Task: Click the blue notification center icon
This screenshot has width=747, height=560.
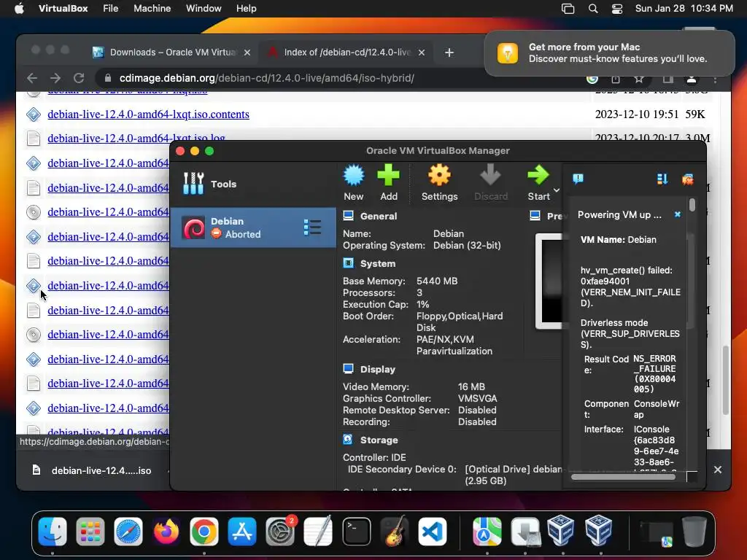Action: (578, 179)
